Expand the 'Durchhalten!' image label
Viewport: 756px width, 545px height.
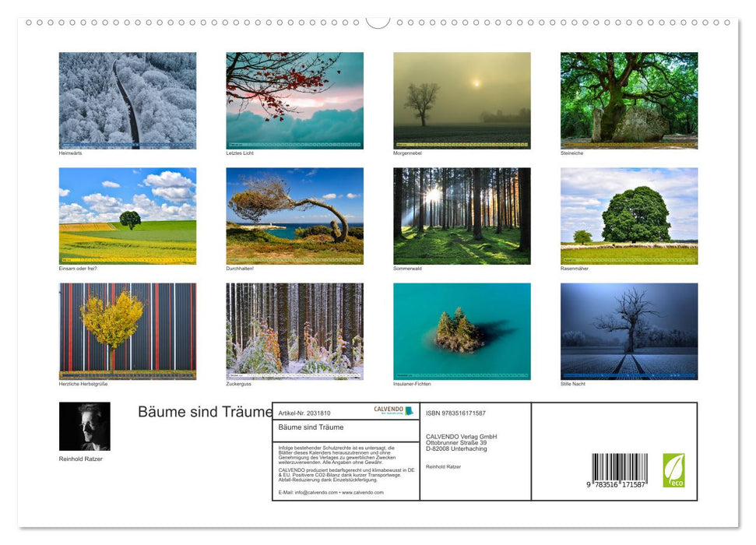click(239, 268)
